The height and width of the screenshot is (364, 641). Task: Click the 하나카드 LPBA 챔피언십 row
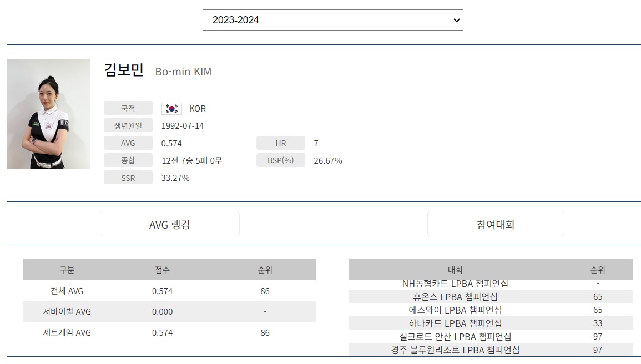click(491, 323)
